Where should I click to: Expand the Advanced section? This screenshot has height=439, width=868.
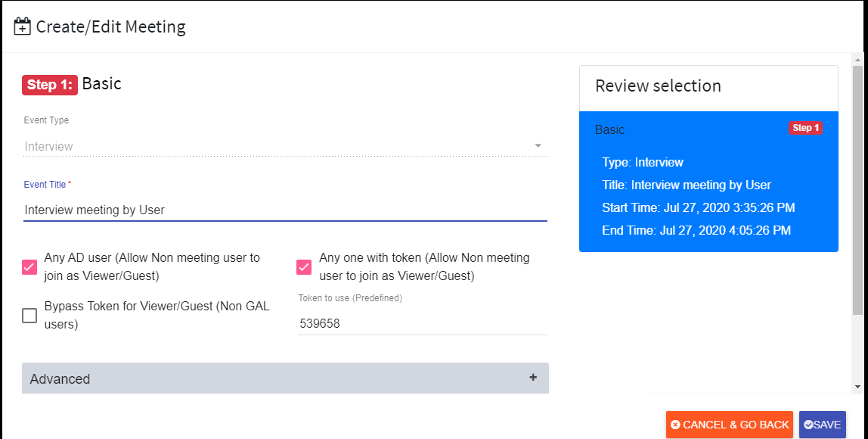coord(285,378)
